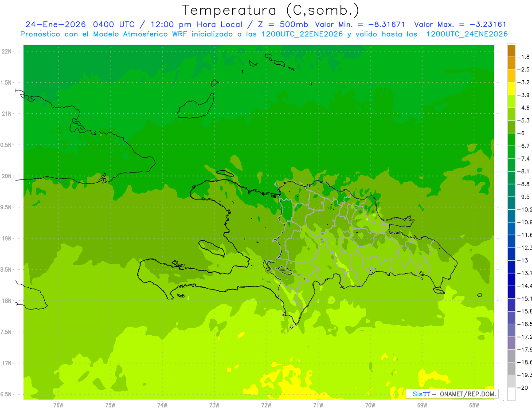
Task: Click 'Valor Max. = -3.23161' value
Action: 460,25
